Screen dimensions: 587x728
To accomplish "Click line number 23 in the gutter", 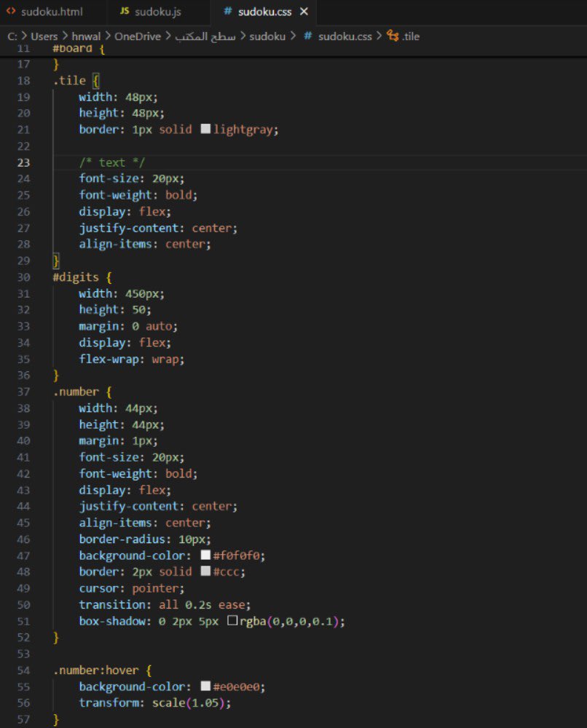I will click(24, 162).
